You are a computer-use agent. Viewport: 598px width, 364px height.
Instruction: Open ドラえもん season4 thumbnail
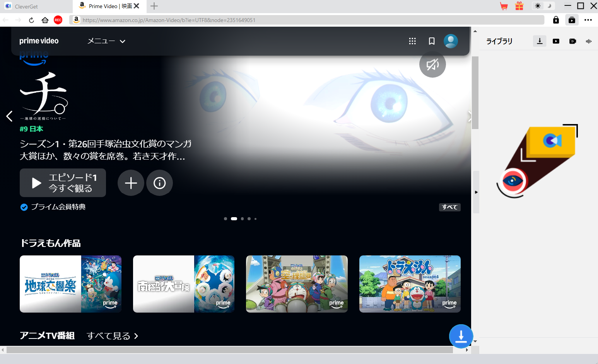[410, 284]
